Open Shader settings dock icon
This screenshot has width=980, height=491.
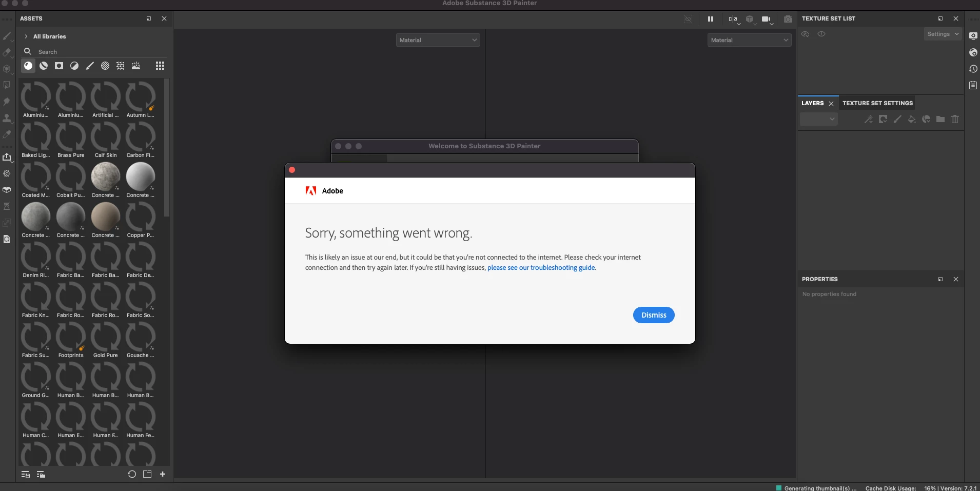(973, 52)
